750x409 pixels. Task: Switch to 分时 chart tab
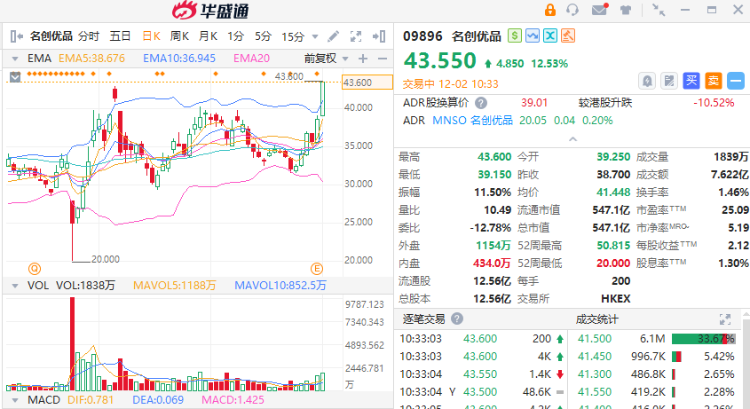pyautogui.click(x=88, y=36)
